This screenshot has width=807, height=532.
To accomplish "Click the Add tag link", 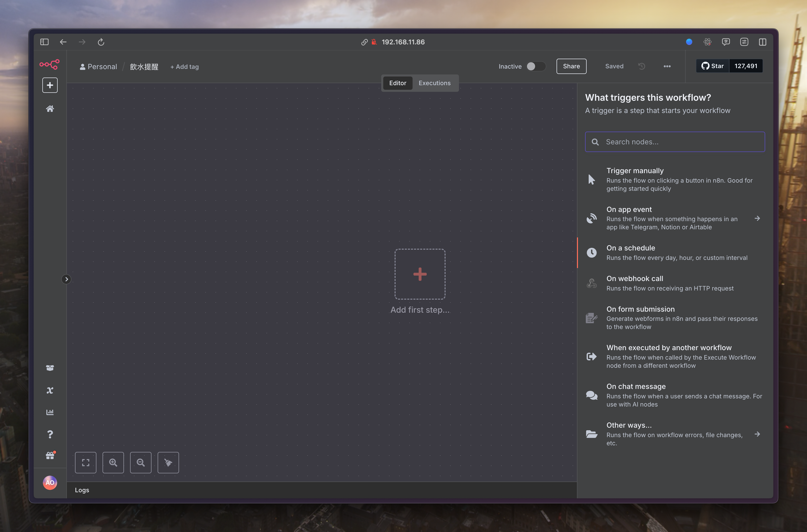I will point(185,67).
